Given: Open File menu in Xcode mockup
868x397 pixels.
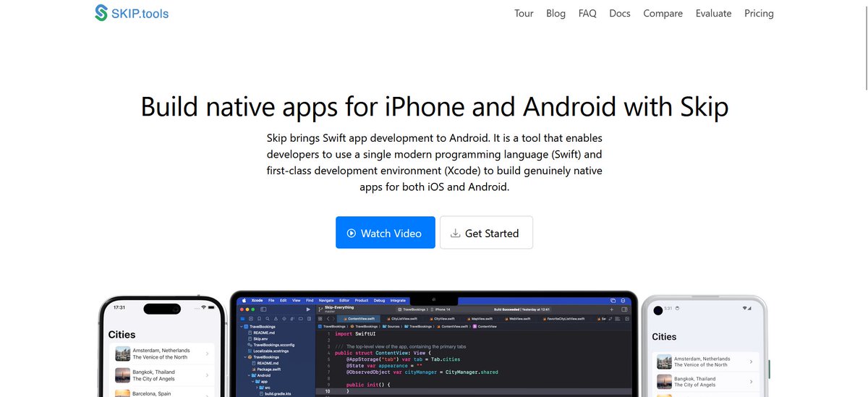Looking at the screenshot, I should [271, 300].
